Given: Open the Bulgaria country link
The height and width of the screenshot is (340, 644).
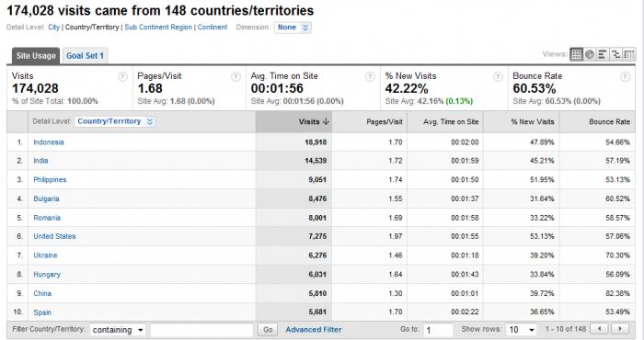Looking at the screenshot, I should 46,198.
